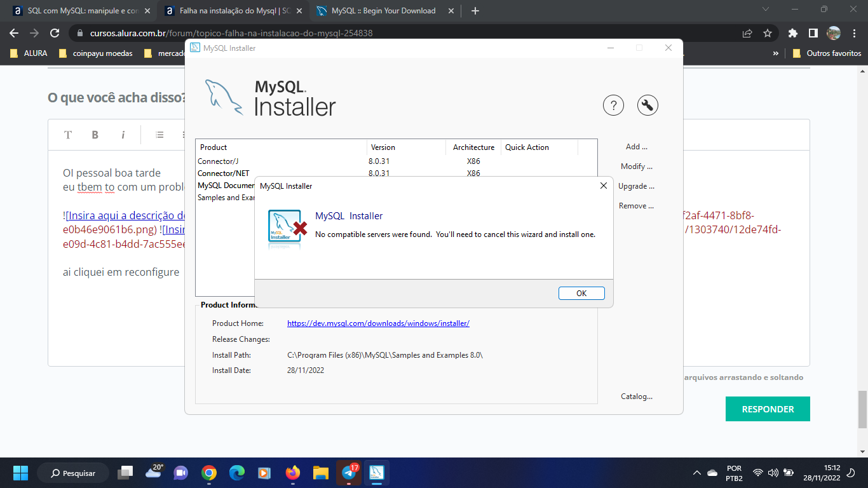Viewport: 868px width, 488px height.
Task: Open the wrench settings icon in MySQL Installer
Action: pos(648,105)
